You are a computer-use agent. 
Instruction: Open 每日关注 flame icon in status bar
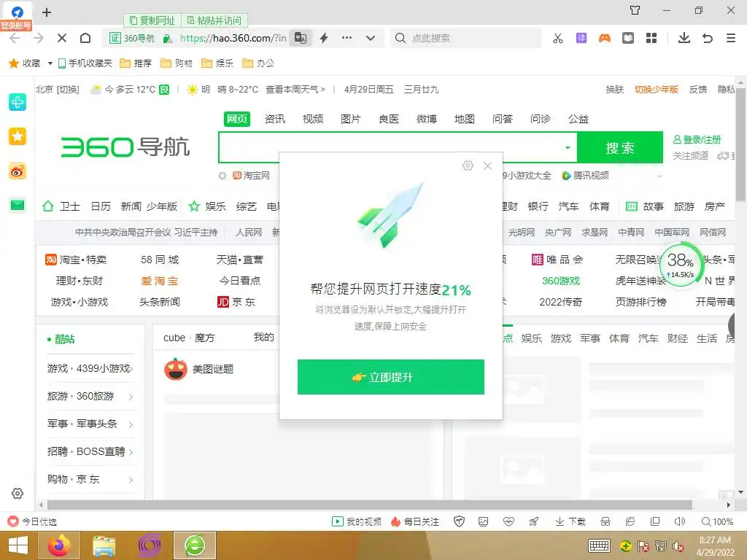415,522
